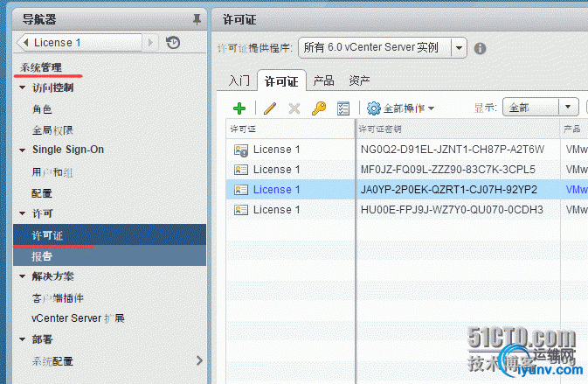This screenshot has height=384, width=588.
Task: Switch to the 入门 tab
Action: click(x=239, y=80)
